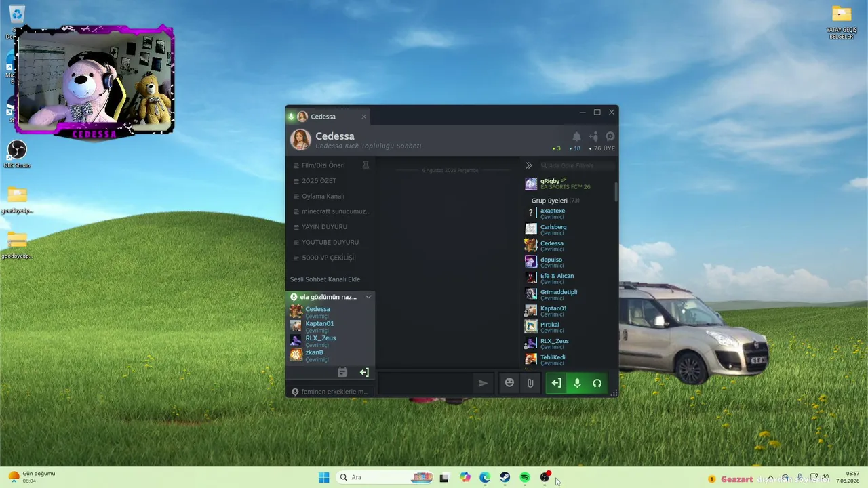Open qRigby's profile in member list
Viewport: 868px width, 488px height.
click(569, 184)
